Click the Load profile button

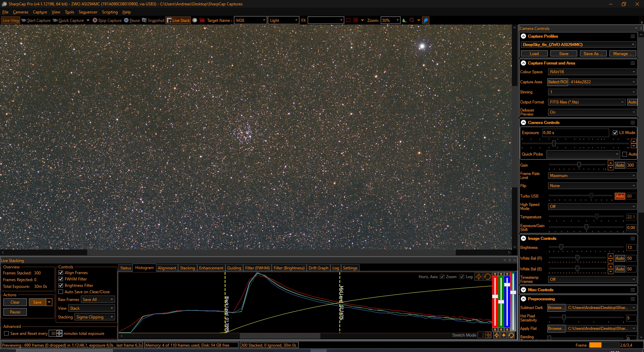(534, 54)
